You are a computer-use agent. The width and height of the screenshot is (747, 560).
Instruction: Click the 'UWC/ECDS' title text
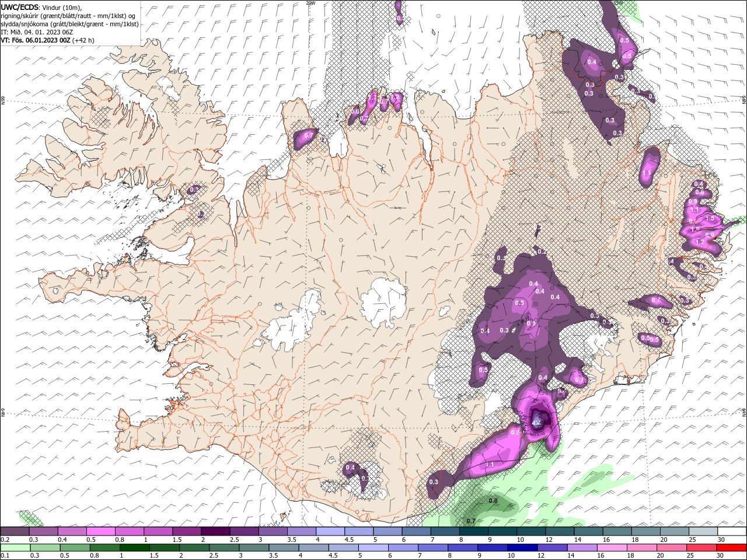click(x=20, y=6)
